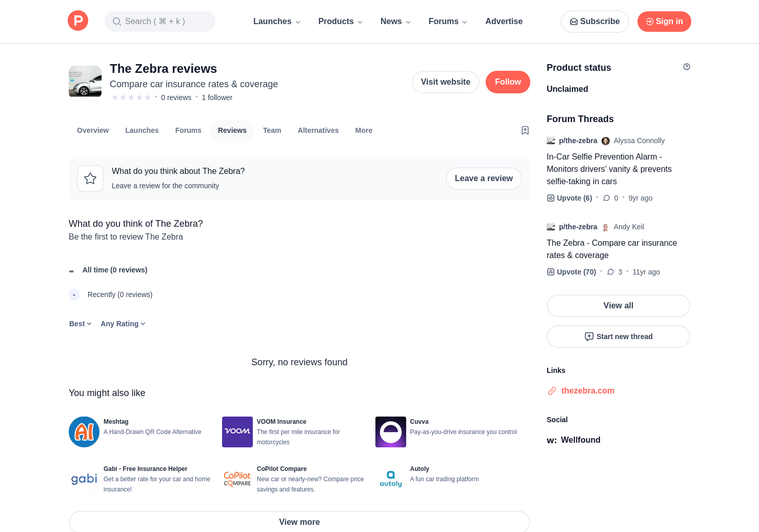Switch to the Launches tab
The width and height of the screenshot is (759, 532).
pos(142,130)
